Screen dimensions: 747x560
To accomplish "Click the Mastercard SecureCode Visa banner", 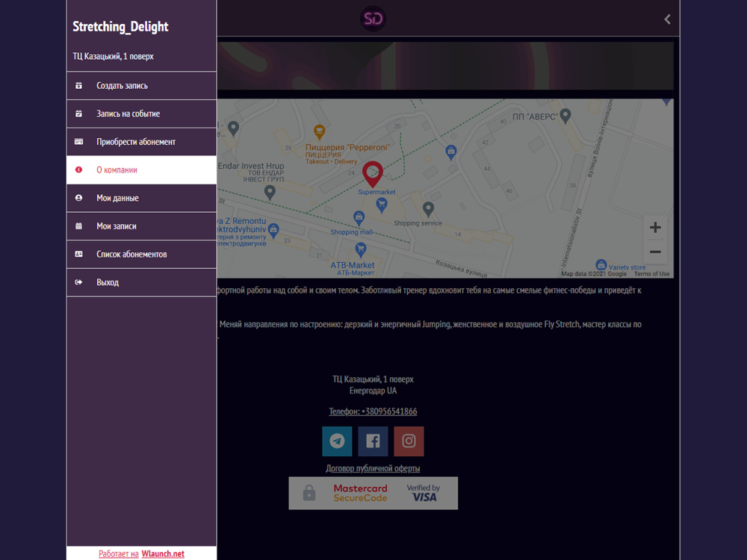I will click(373, 494).
